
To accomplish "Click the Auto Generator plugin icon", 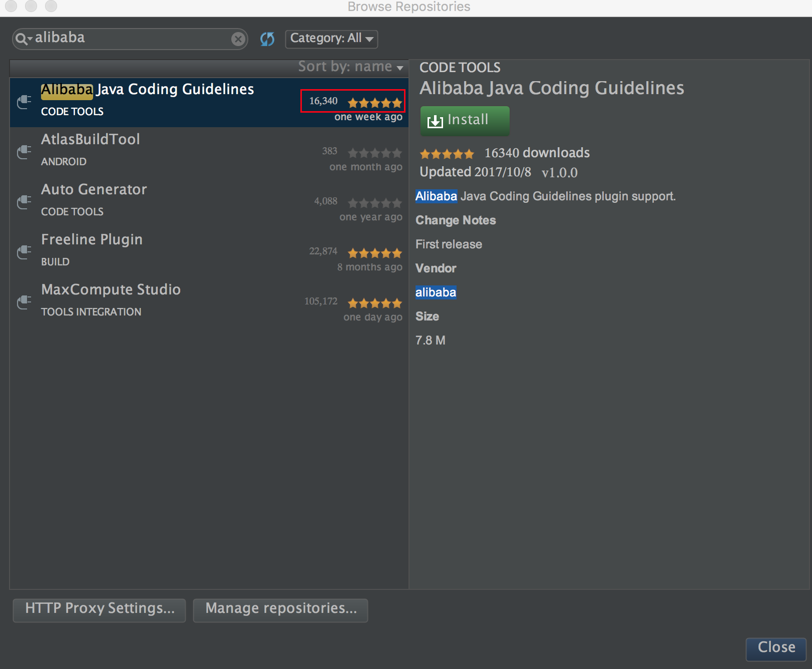I will click(x=24, y=202).
